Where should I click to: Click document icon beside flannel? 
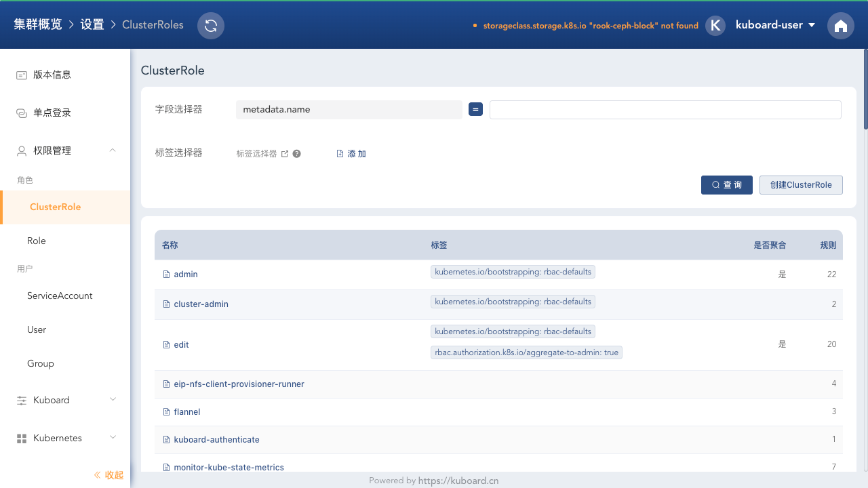pyautogui.click(x=166, y=412)
